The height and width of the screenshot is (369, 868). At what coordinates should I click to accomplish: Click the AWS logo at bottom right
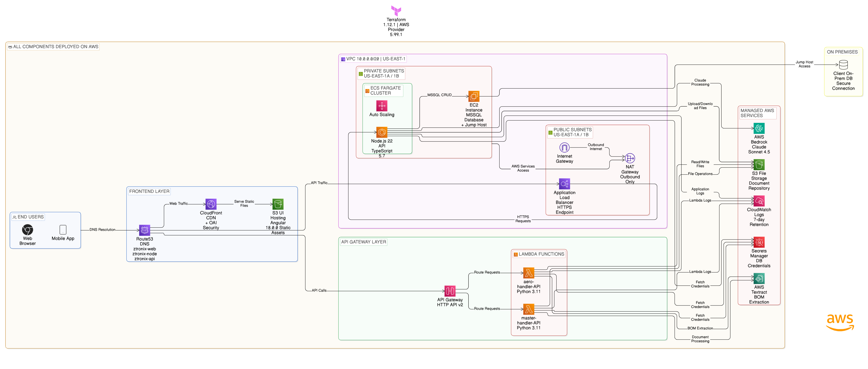coord(840,322)
